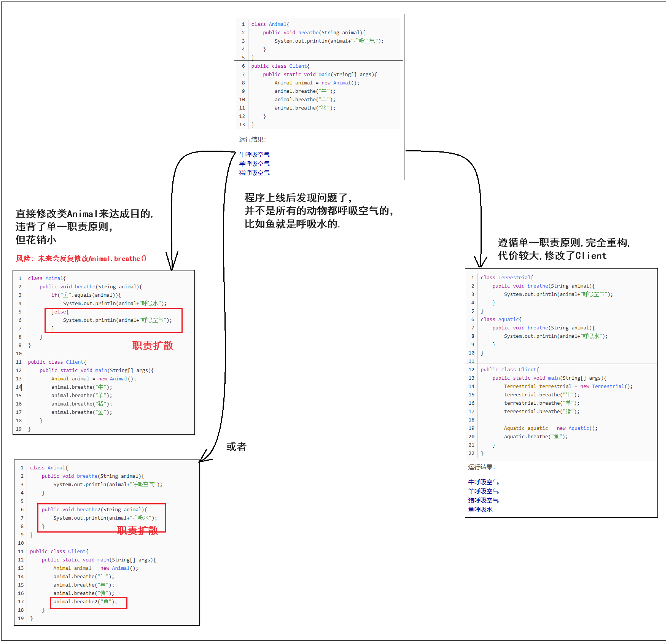This screenshot has height=644, width=670.
Task: Click println "呼吸水" line inside breathe2 method
Action: tap(105, 518)
